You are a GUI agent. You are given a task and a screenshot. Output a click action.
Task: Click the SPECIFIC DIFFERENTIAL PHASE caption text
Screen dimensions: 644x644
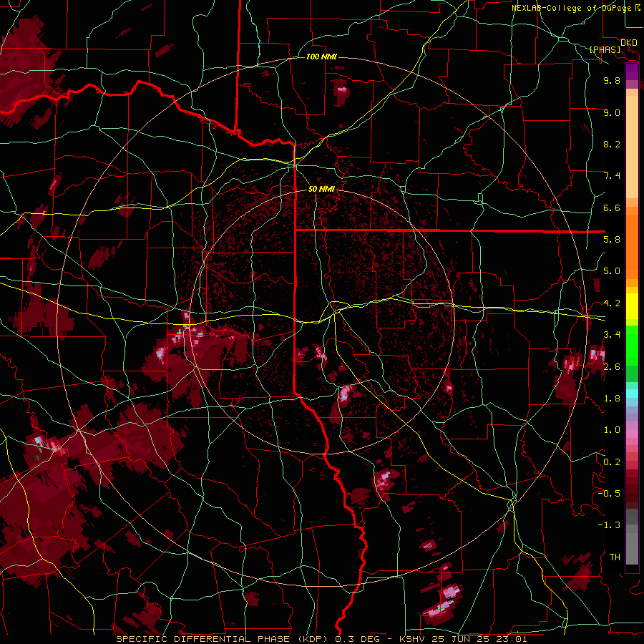(x=203, y=639)
